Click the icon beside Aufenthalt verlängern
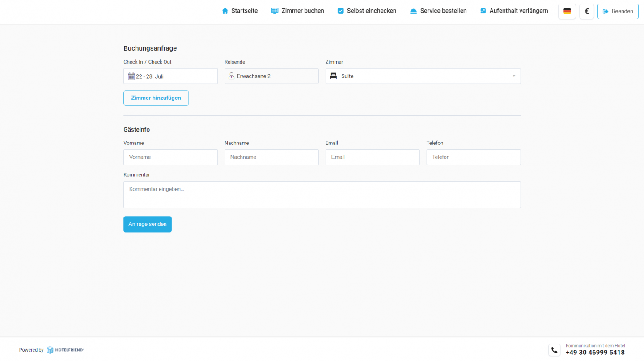The height and width of the screenshot is (361, 644). coord(483,11)
